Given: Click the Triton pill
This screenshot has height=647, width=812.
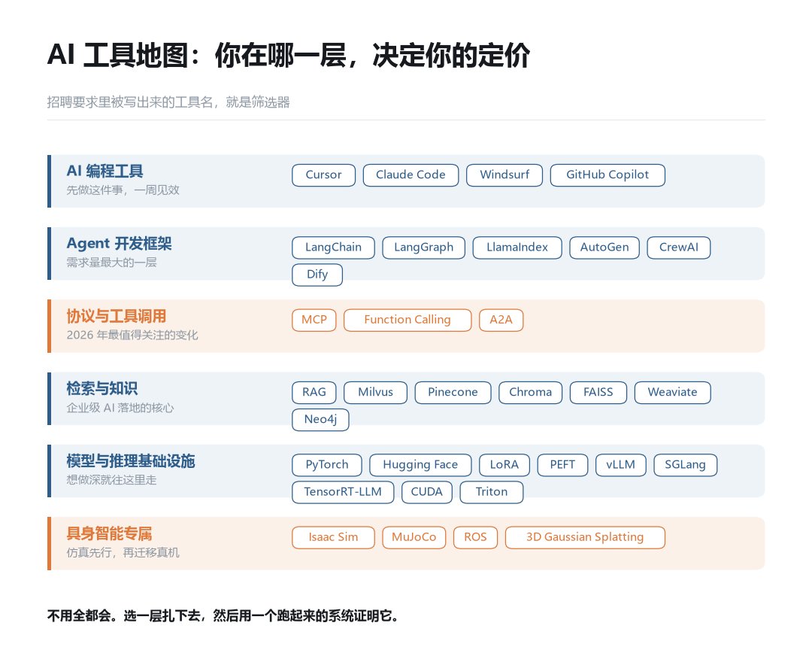Looking at the screenshot, I should click(x=492, y=492).
